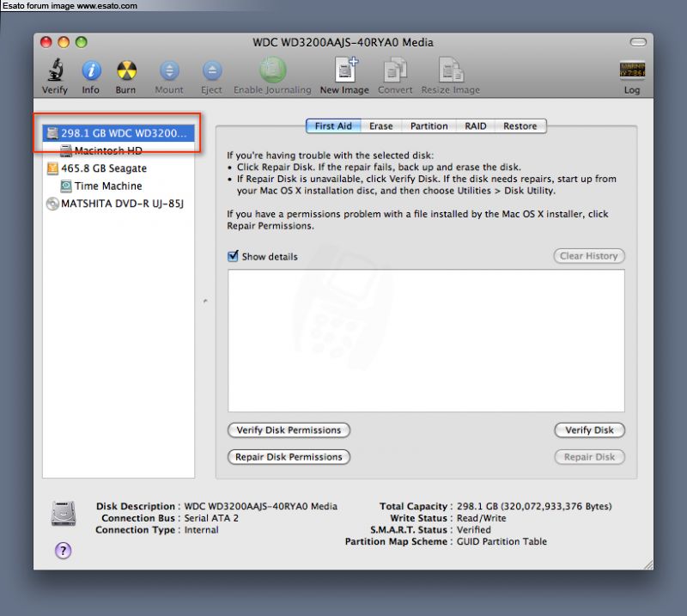Click Repair Disk Permissions button
The image size is (687, 616).
click(x=289, y=457)
